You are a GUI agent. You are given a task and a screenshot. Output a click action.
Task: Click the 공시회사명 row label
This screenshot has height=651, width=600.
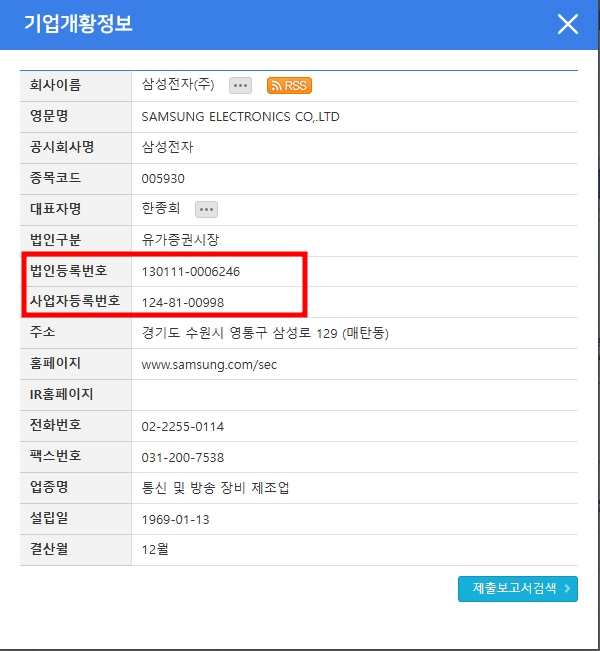tap(62, 147)
